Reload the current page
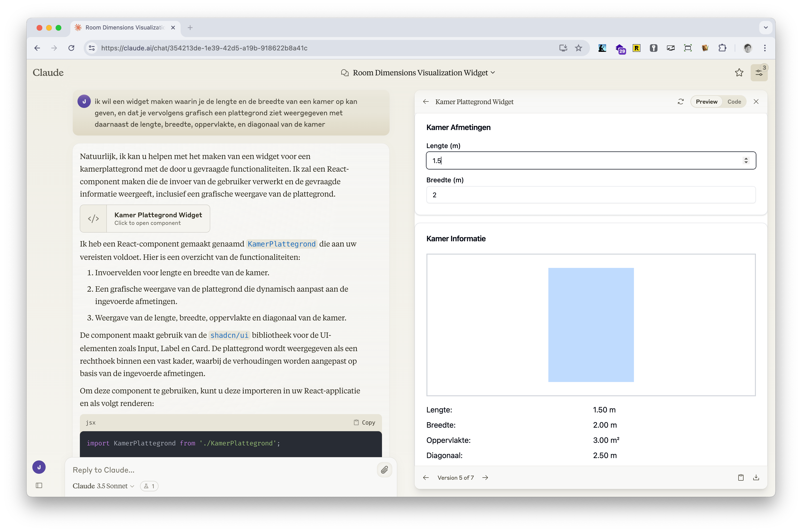The height and width of the screenshot is (532, 802). (x=71, y=48)
